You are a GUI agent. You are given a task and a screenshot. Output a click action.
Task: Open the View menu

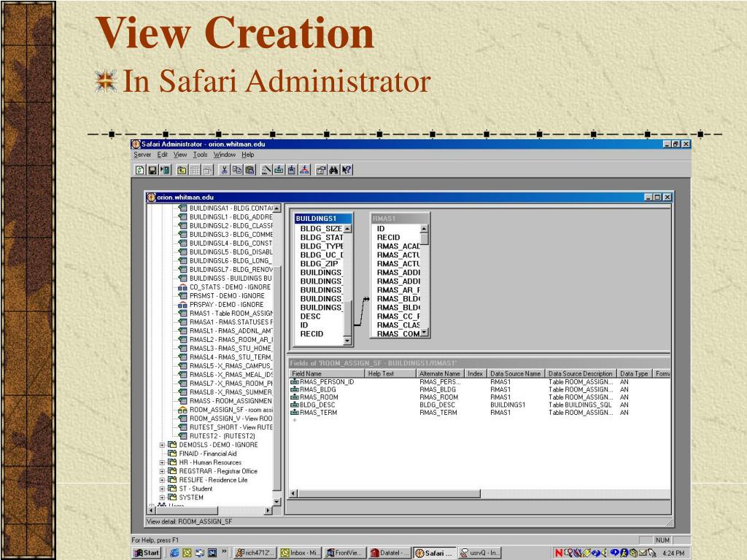point(180,155)
